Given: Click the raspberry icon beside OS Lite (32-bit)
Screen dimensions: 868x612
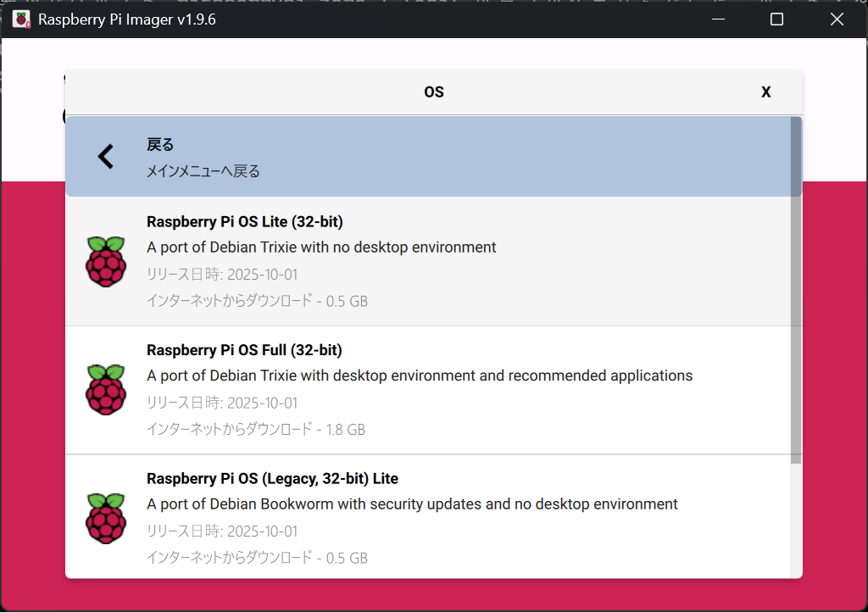Looking at the screenshot, I should (106, 261).
